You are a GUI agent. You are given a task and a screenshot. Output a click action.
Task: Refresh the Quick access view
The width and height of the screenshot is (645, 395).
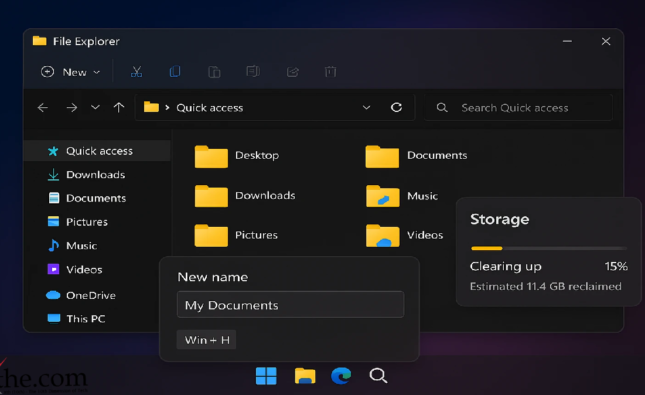point(396,107)
